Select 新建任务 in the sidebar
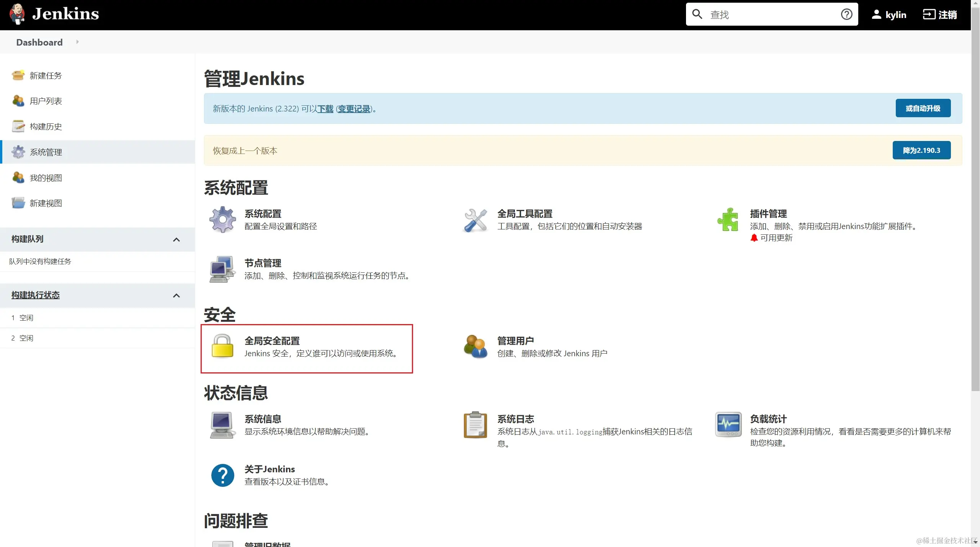 pos(46,75)
